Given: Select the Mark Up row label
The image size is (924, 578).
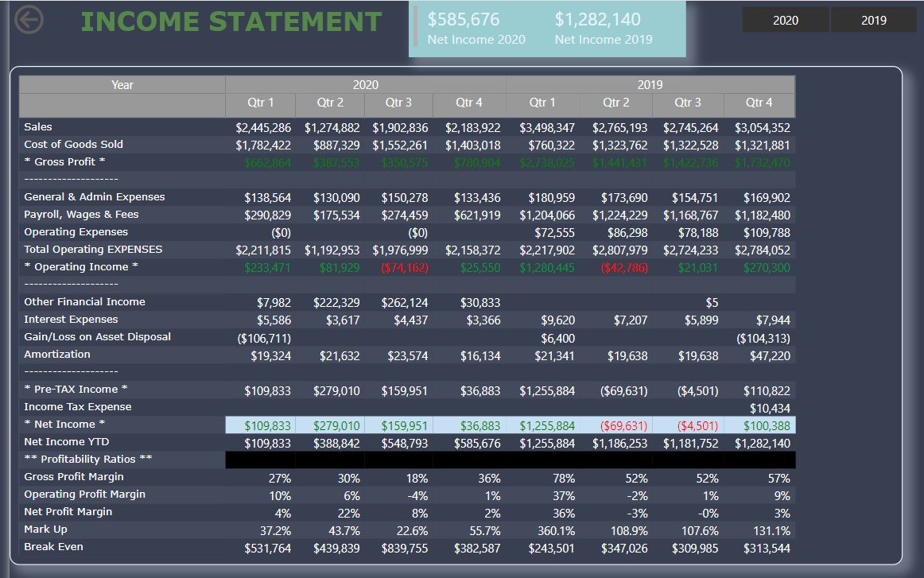Looking at the screenshot, I should tap(45, 529).
